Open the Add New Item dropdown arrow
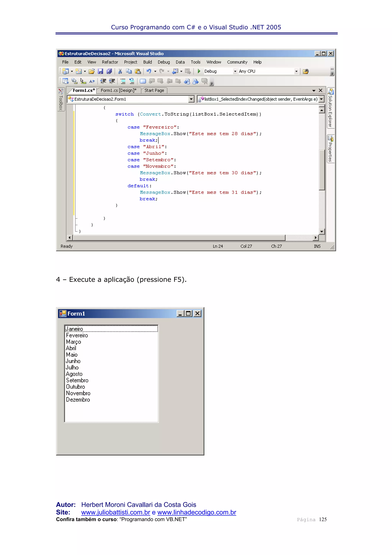 pyautogui.click(x=85, y=72)
